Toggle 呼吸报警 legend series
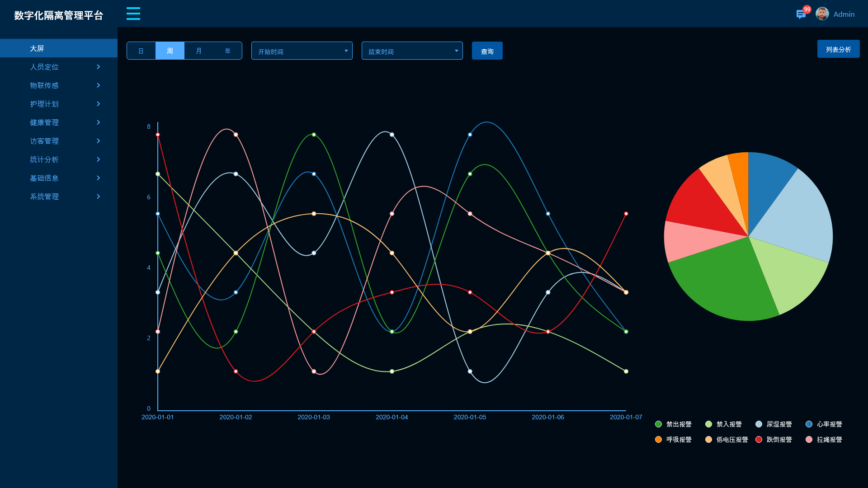 [674, 439]
